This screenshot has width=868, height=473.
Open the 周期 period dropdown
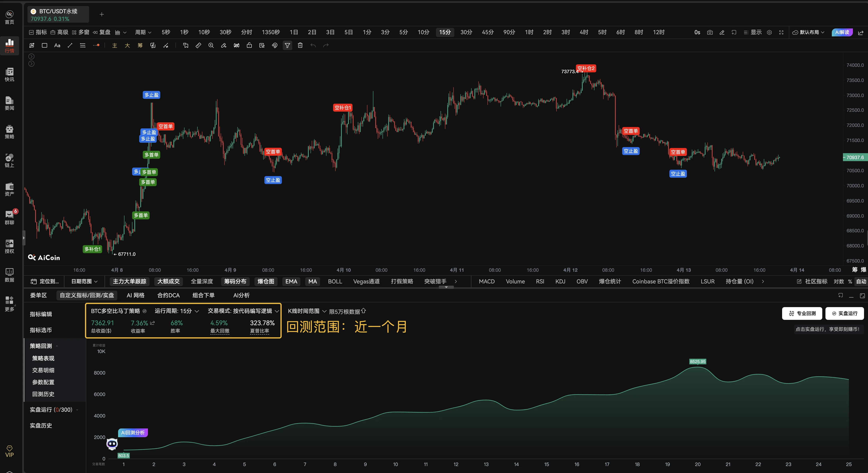[143, 32]
